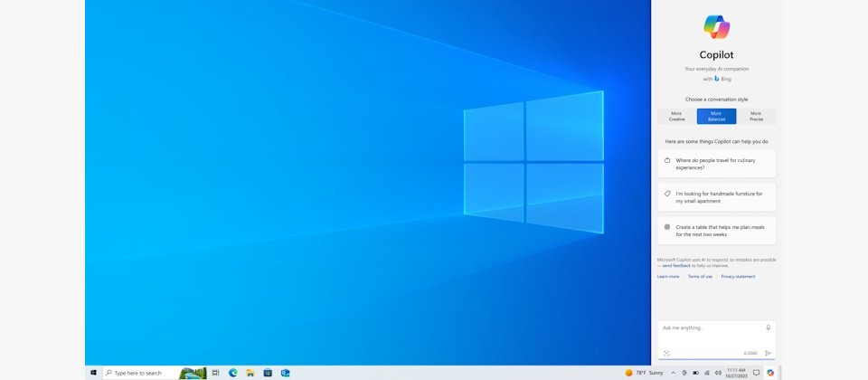Click the power settings tray icon
The width and height of the screenshot is (868, 380).
[x=684, y=373]
